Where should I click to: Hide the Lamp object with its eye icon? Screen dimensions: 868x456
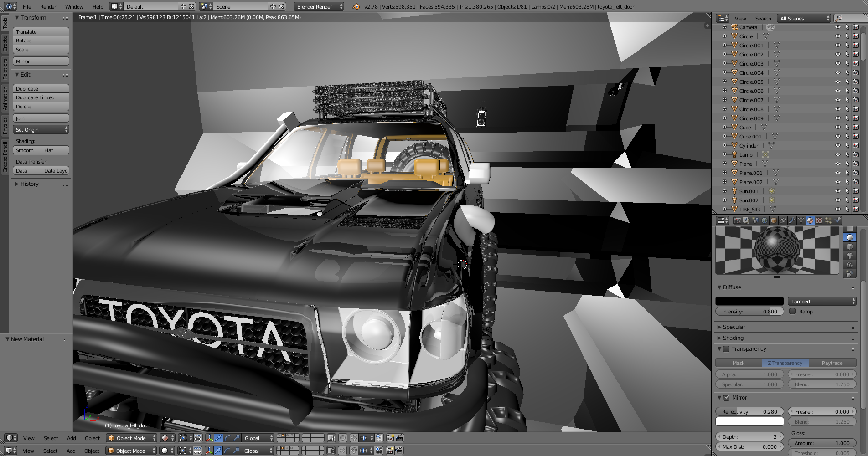click(837, 155)
